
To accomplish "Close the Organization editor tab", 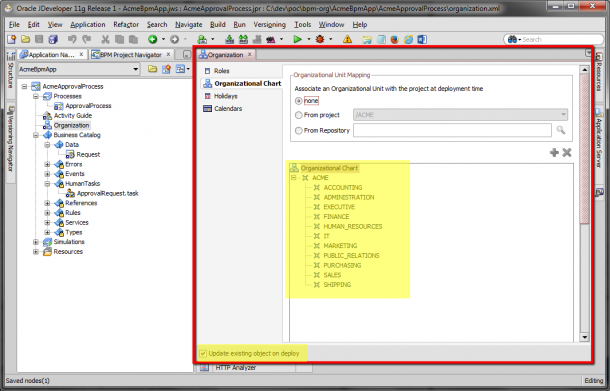I will tap(250, 54).
